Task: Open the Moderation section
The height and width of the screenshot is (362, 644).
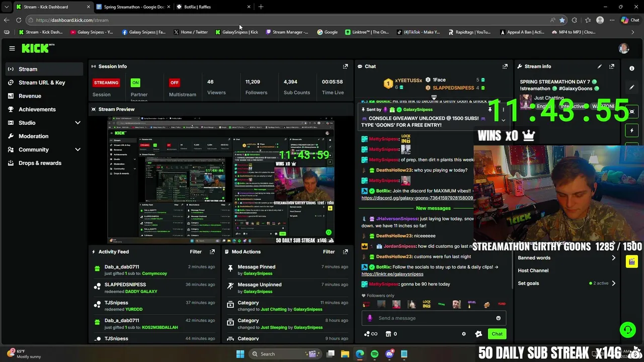Action: 34,136
